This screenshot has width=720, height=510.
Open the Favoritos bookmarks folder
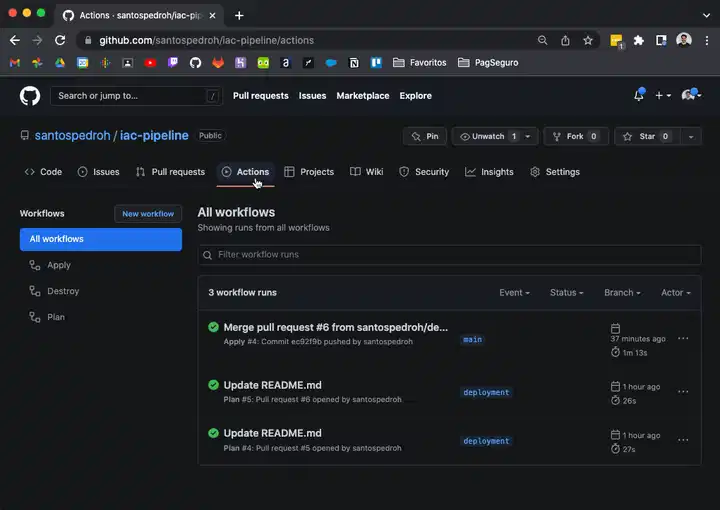(x=420, y=63)
